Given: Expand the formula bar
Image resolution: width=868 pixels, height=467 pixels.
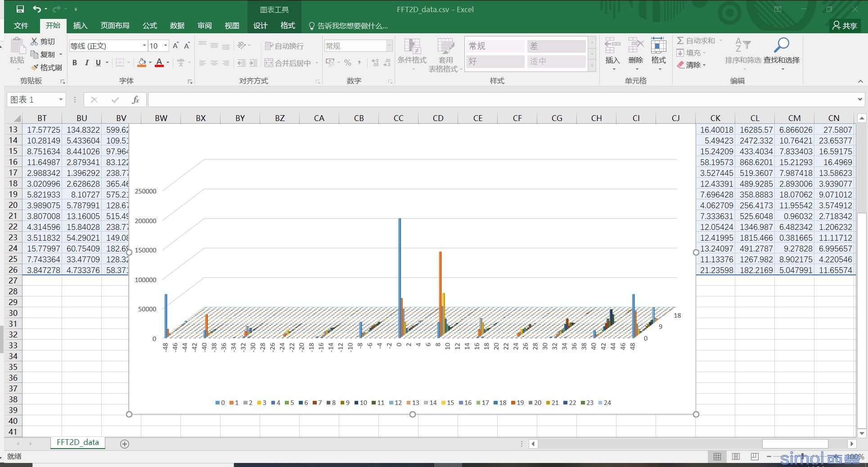Looking at the screenshot, I should [860, 99].
